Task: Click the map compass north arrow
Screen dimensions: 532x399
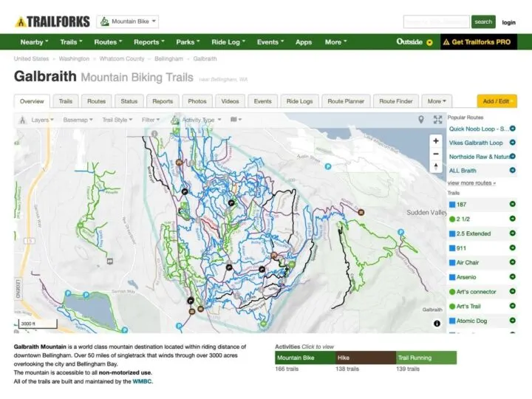Action: [x=436, y=166]
